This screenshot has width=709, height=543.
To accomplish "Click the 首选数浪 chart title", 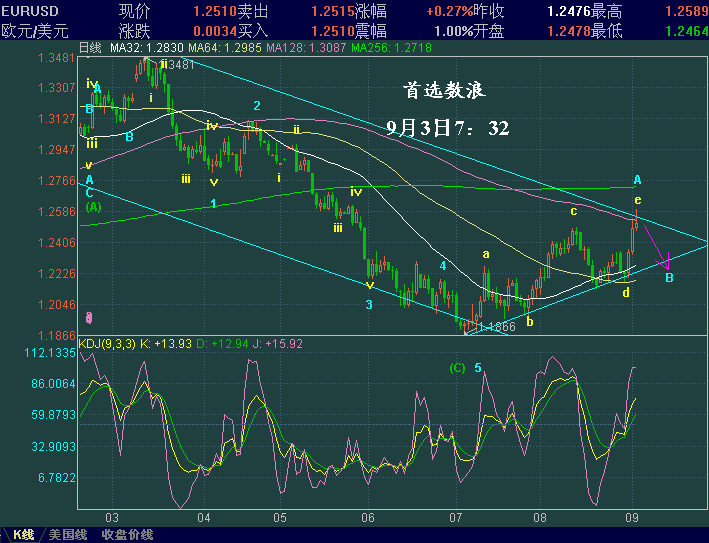I will point(444,91).
